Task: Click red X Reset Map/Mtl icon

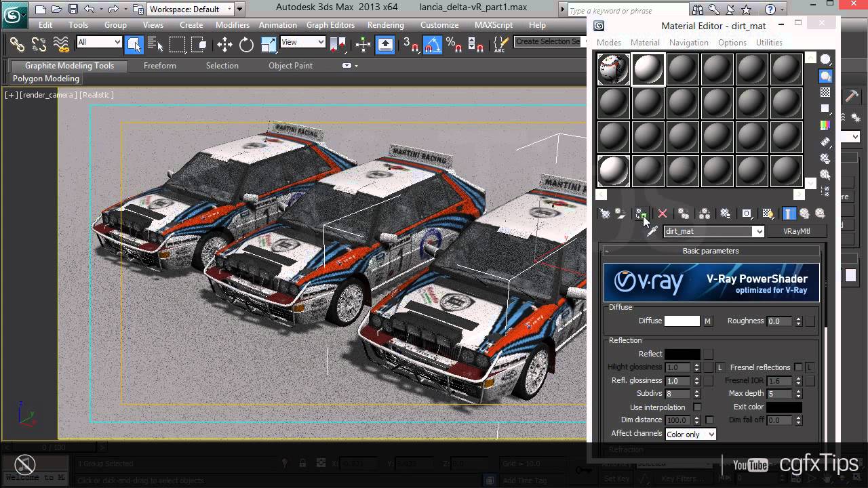Action: pos(663,213)
